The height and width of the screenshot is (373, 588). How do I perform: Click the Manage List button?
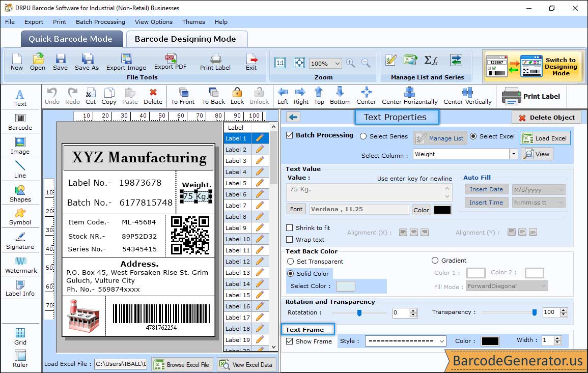tap(440, 138)
